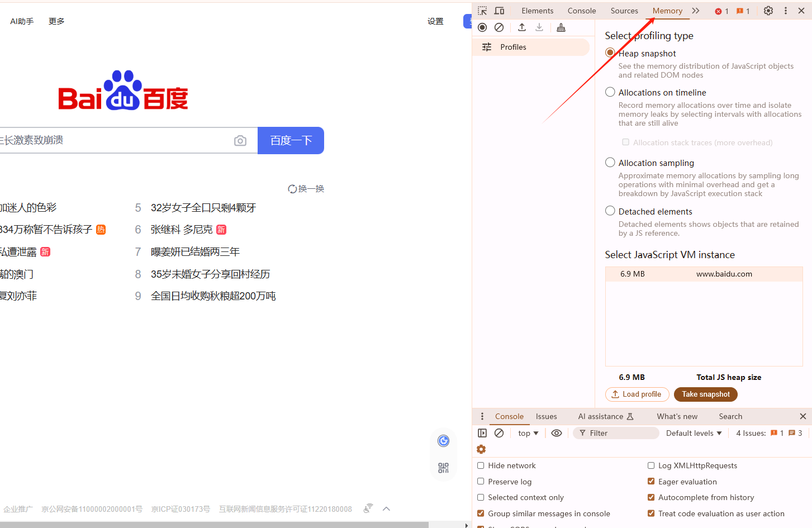Open the What's new drawer tab

pyautogui.click(x=677, y=416)
